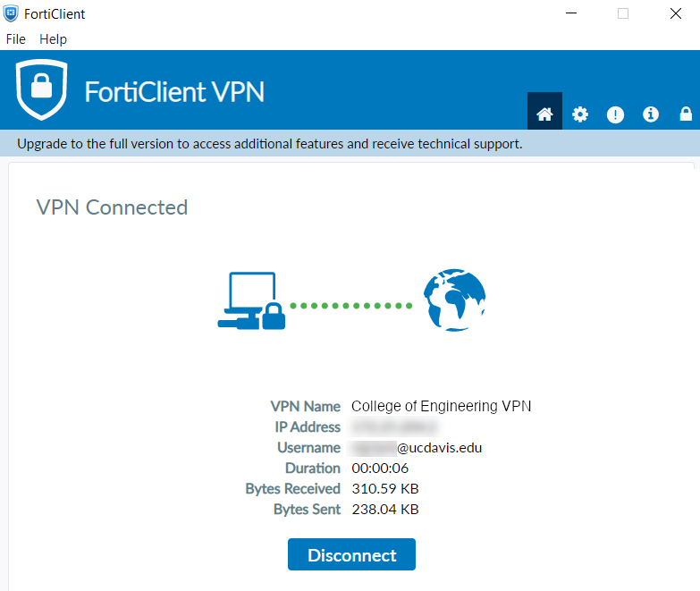Minimize the FortiClient window

click(571, 13)
